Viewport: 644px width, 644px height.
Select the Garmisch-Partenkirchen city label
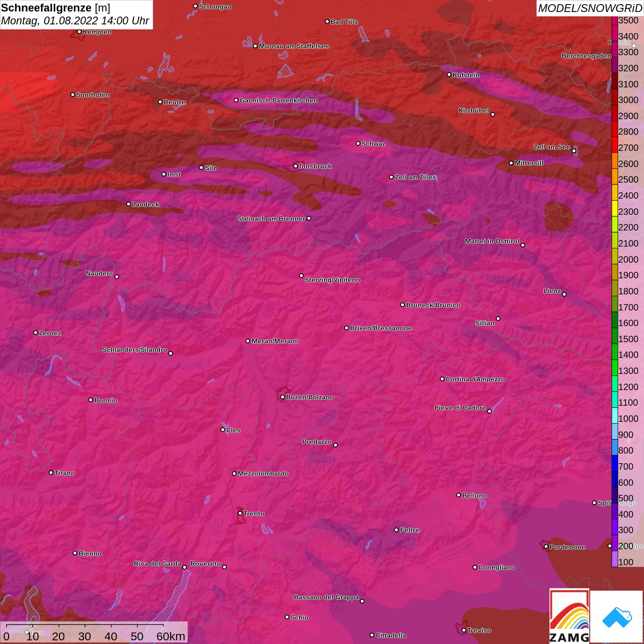[279, 100]
